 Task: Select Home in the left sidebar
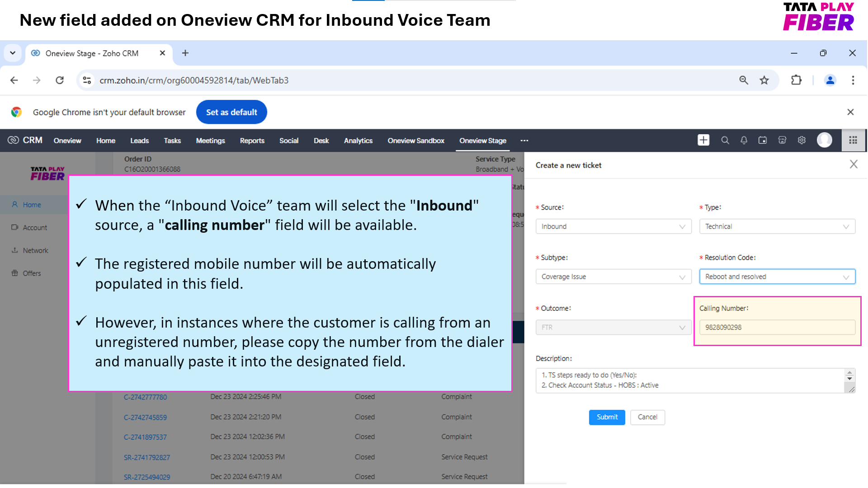[x=32, y=205]
